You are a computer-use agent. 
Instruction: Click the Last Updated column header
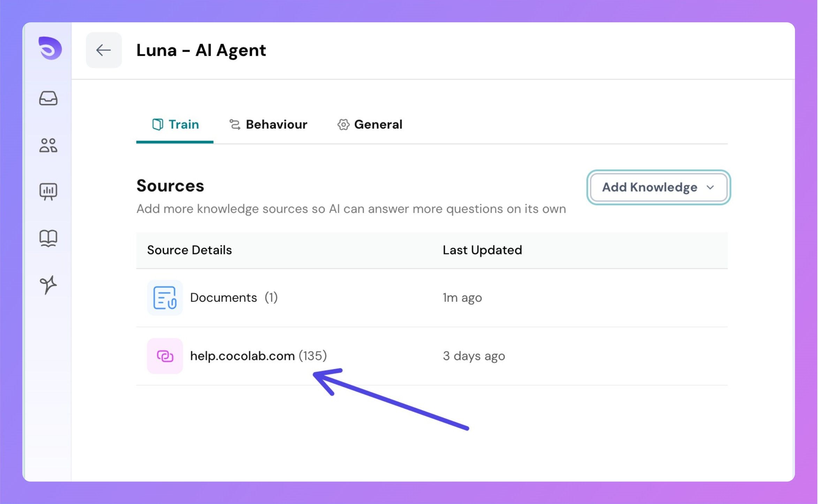[482, 250]
